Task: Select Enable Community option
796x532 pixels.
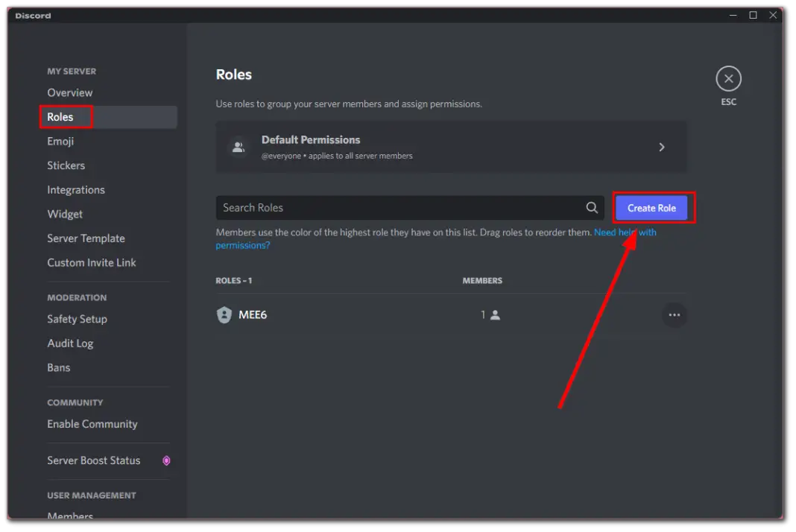Action: [92, 424]
